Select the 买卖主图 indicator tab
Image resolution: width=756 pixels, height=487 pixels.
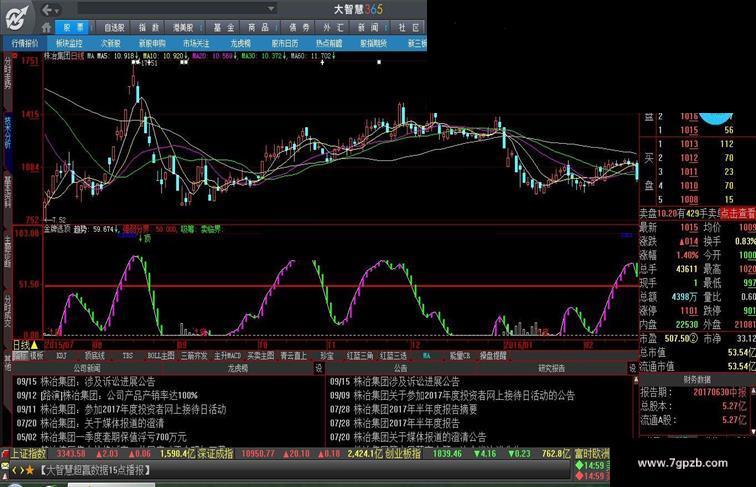click(260, 356)
